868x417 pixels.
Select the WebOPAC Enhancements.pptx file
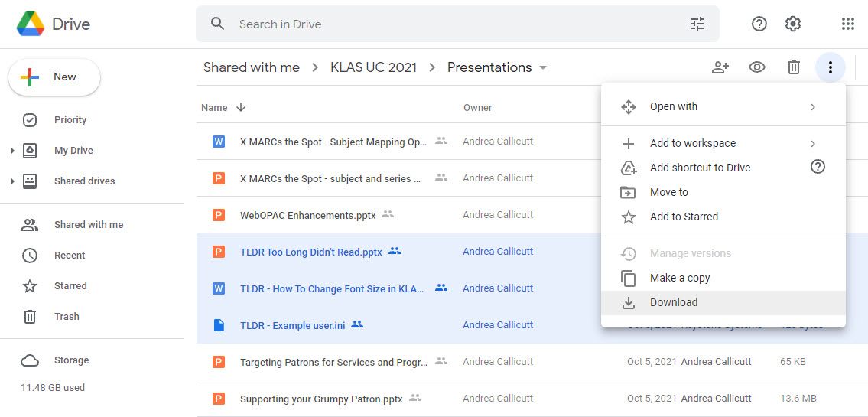[x=307, y=215]
